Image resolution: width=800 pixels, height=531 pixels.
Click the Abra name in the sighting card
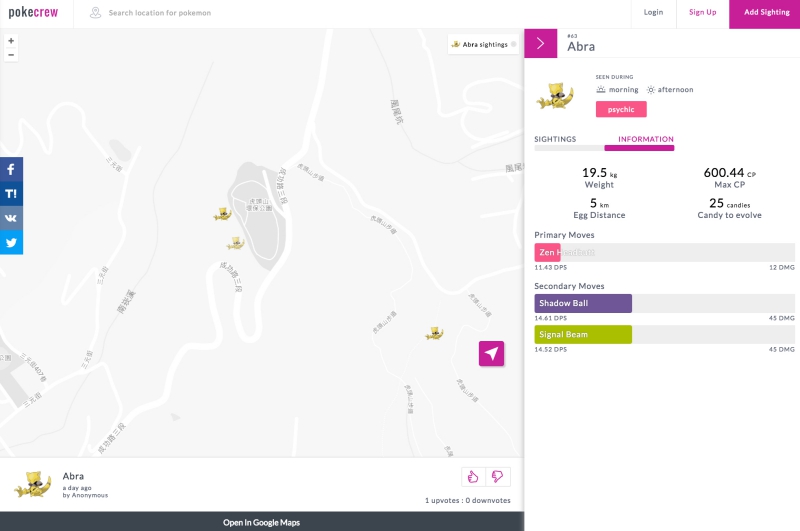click(73, 476)
